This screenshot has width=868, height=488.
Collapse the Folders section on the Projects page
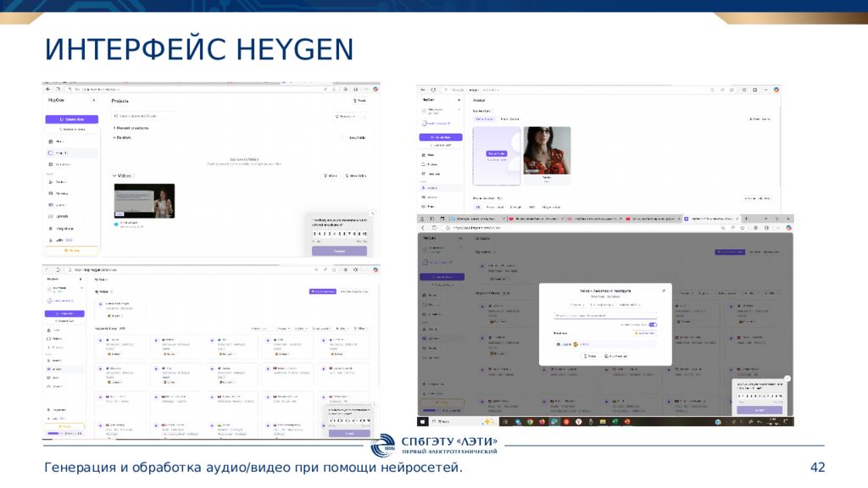(122, 137)
